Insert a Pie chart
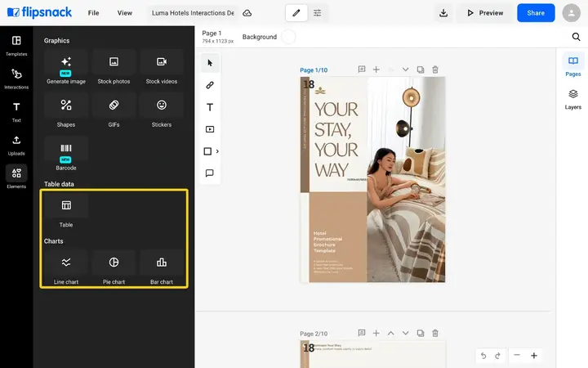 pyautogui.click(x=114, y=268)
